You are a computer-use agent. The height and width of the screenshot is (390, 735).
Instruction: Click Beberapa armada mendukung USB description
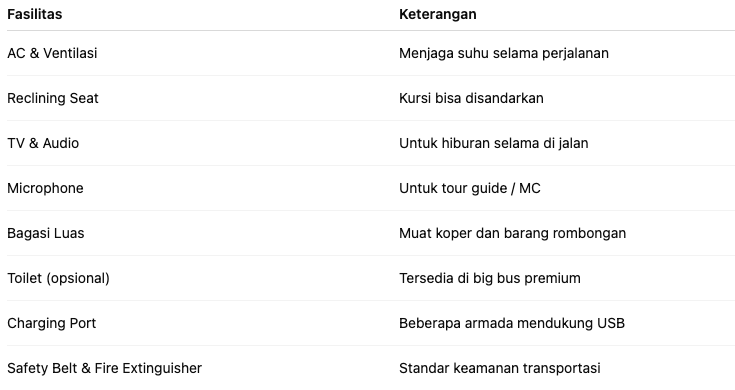[512, 323]
